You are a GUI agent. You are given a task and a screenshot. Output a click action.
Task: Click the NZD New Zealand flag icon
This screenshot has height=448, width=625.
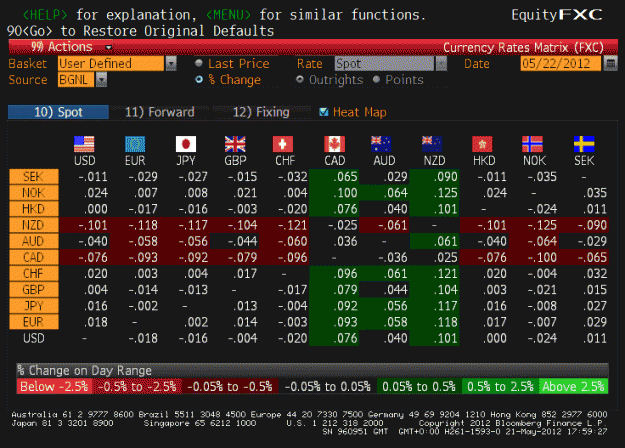[432, 144]
